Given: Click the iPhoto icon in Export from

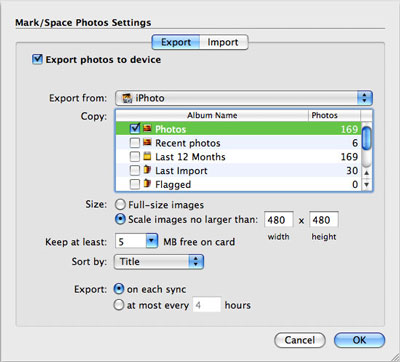Looking at the screenshot, I should (127, 98).
